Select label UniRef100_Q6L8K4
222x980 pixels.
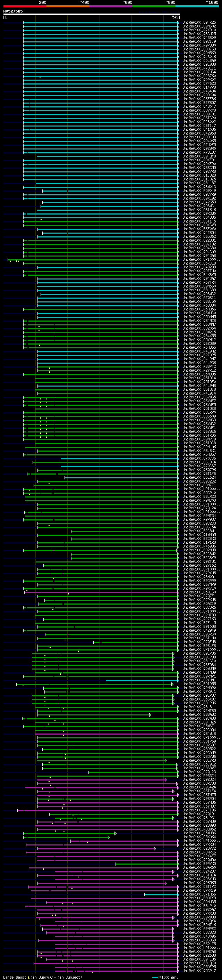pos(199,462)
